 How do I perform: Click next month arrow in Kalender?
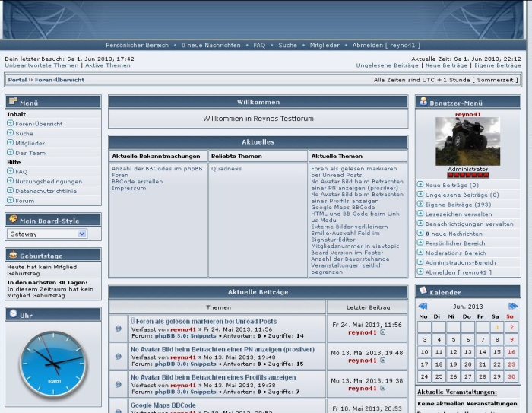(513, 306)
